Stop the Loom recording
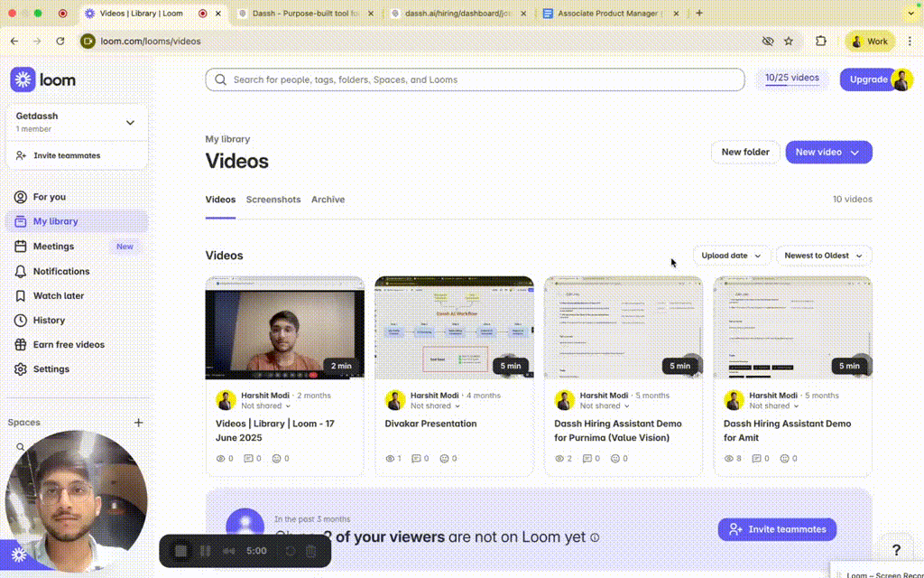 click(x=180, y=551)
